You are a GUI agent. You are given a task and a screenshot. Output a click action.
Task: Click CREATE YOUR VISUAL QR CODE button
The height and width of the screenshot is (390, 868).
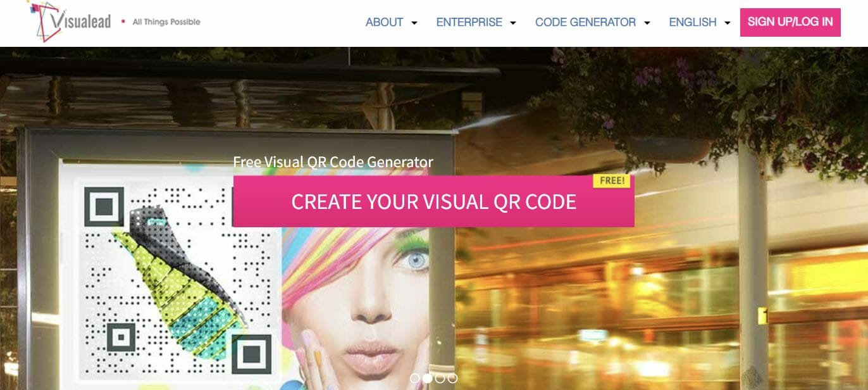click(433, 201)
